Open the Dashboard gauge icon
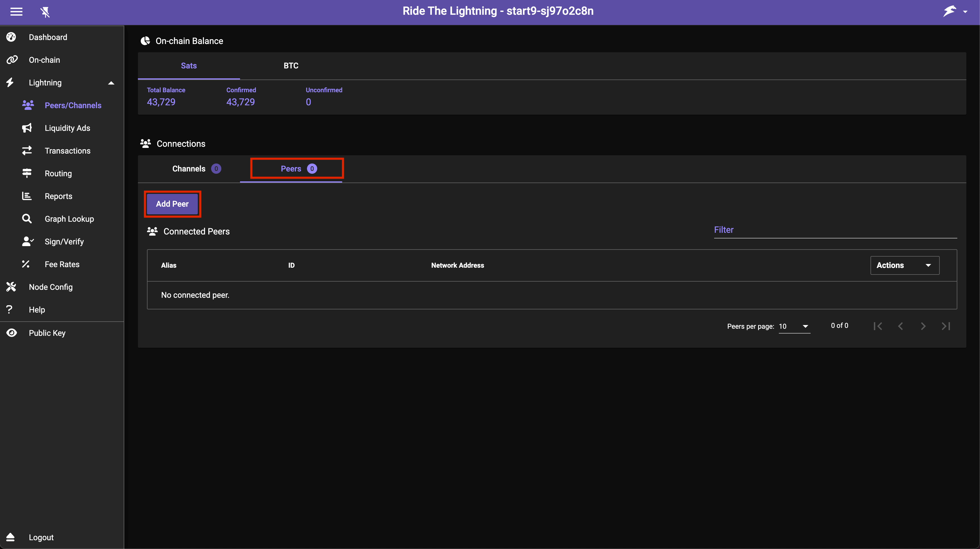Image resolution: width=980 pixels, height=549 pixels. click(11, 37)
